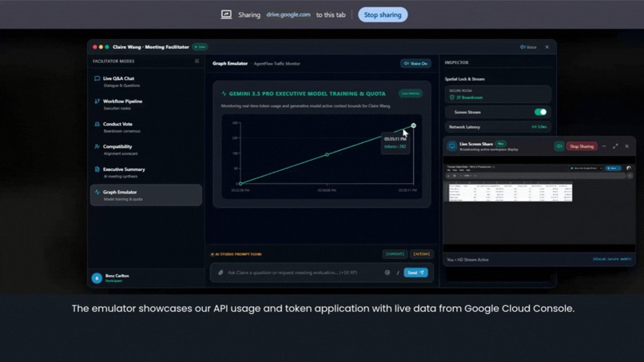Click the green 'You' badge in Live Screen Share
The image size is (644, 362).
501,144
